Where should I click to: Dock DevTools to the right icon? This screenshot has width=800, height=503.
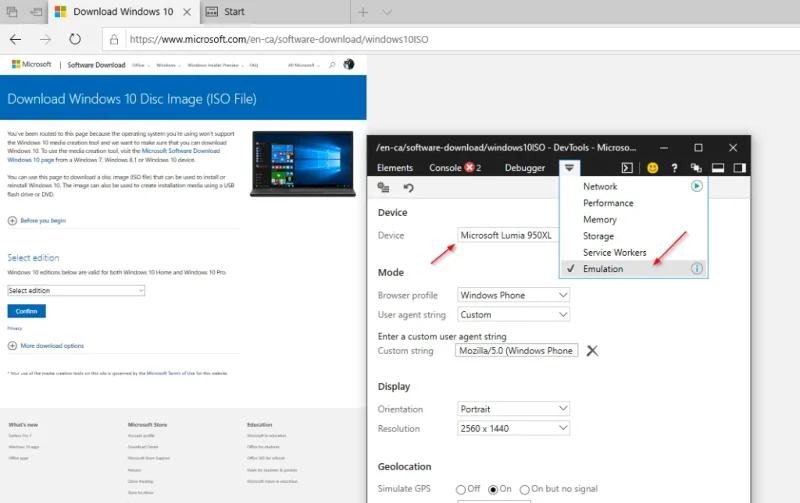click(740, 168)
